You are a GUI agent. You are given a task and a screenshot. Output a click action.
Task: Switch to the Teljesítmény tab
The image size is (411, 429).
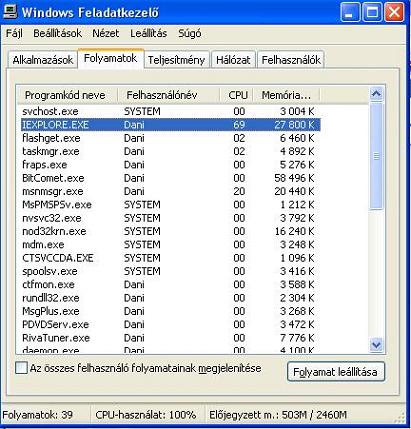tap(176, 60)
